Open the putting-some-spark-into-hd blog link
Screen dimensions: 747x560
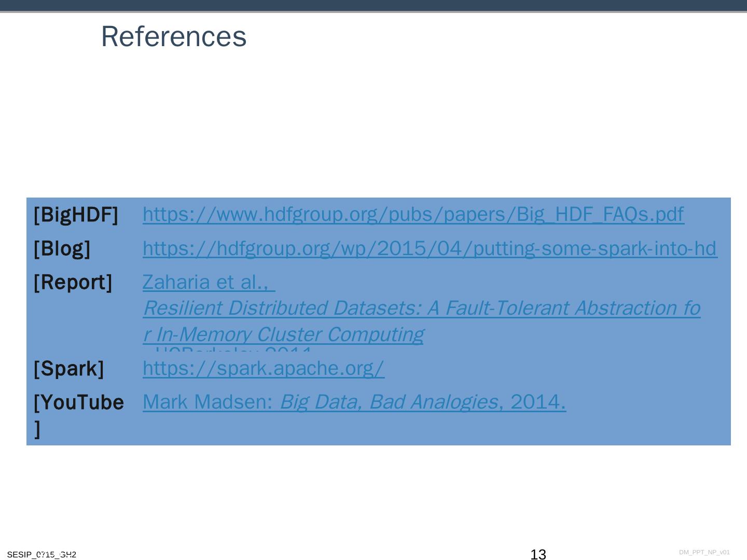pos(430,248)
